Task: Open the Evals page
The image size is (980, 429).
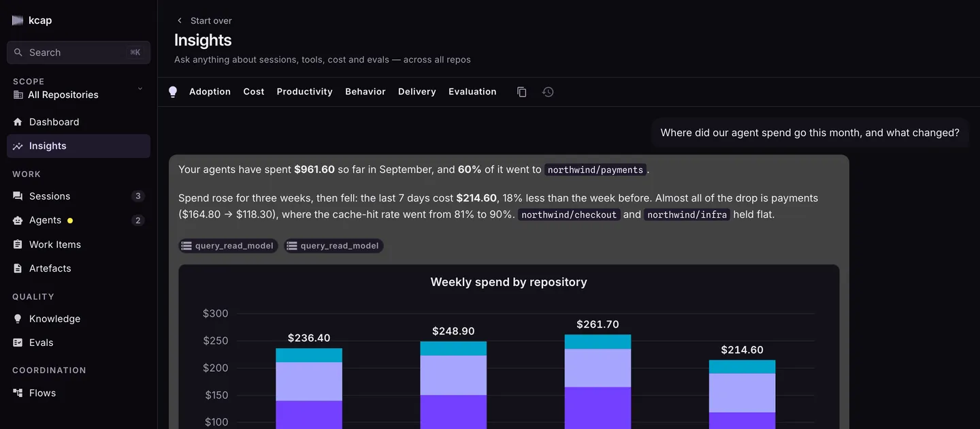Action: tap(78, 343)
